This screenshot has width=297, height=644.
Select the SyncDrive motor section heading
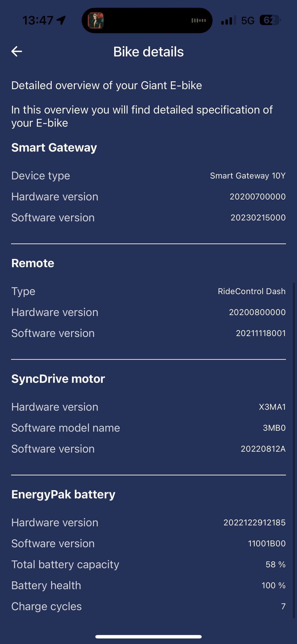[x=58, y=379]
